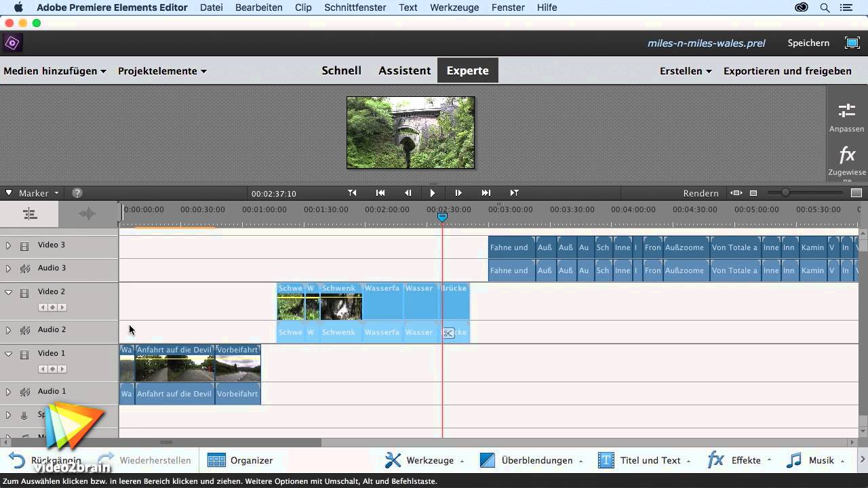868x488 pixels.
Task: Jump to next edit point
Action: point(514,193)
